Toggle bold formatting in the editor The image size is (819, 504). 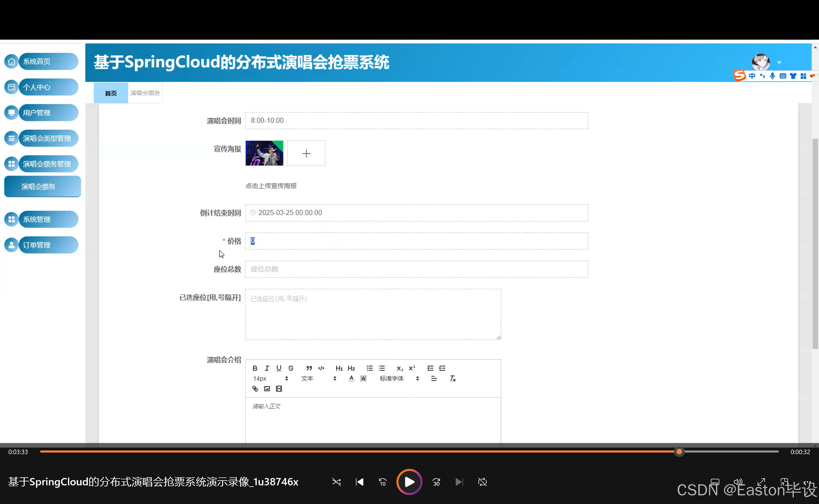point(255,368)
